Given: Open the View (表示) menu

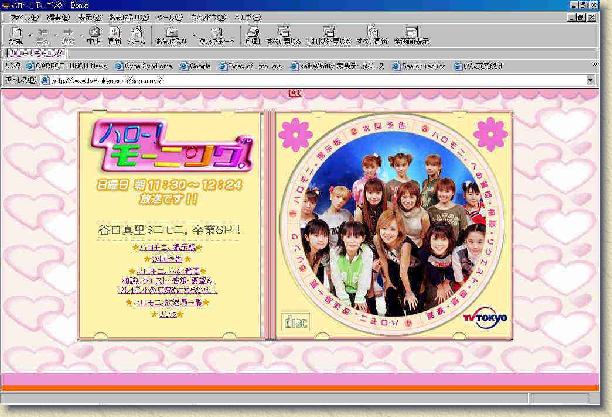Looking at the screenshot, I should [x=89, y=17].
